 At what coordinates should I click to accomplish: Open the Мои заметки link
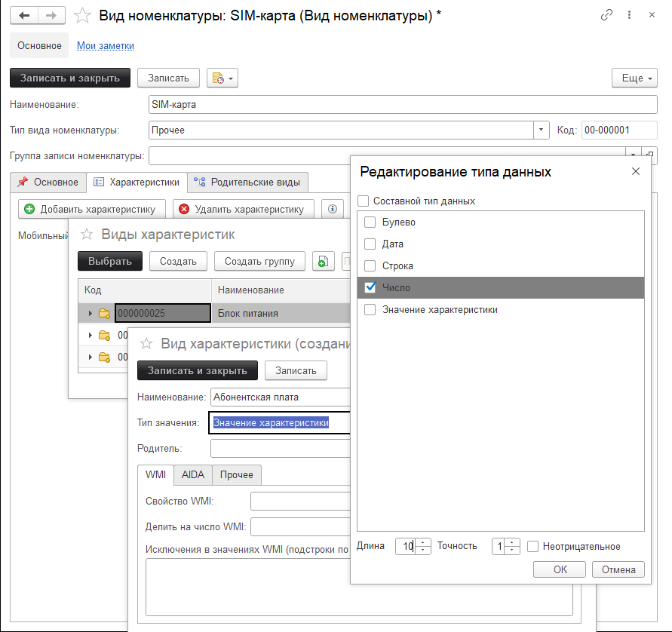[106, 46]
